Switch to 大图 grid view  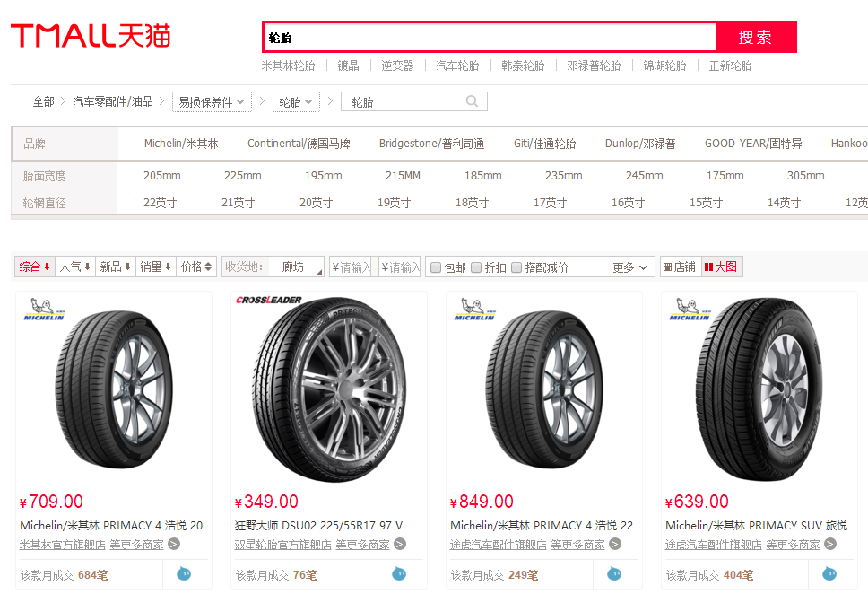click(x=721, y=267)
